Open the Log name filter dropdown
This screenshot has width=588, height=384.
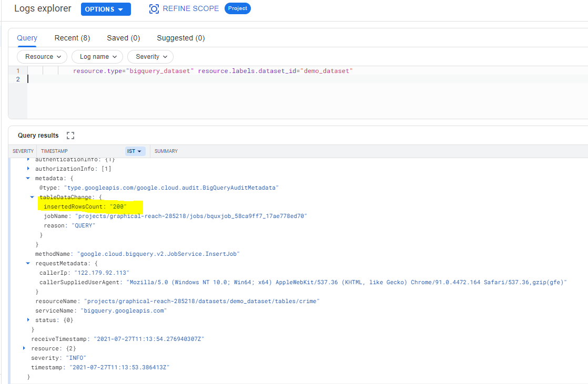(97, 57)
